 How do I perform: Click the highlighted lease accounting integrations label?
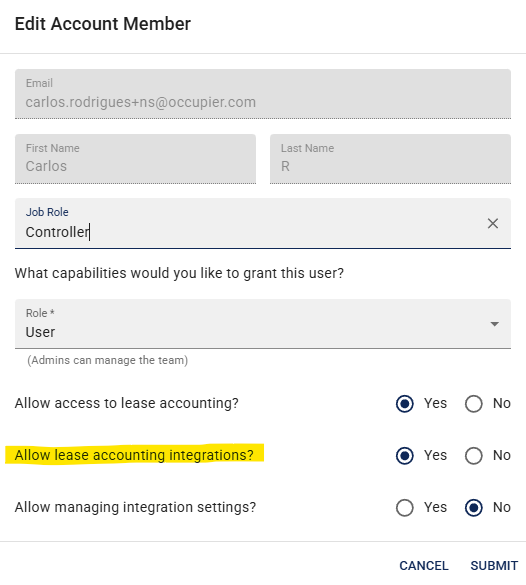coord(134,455)
